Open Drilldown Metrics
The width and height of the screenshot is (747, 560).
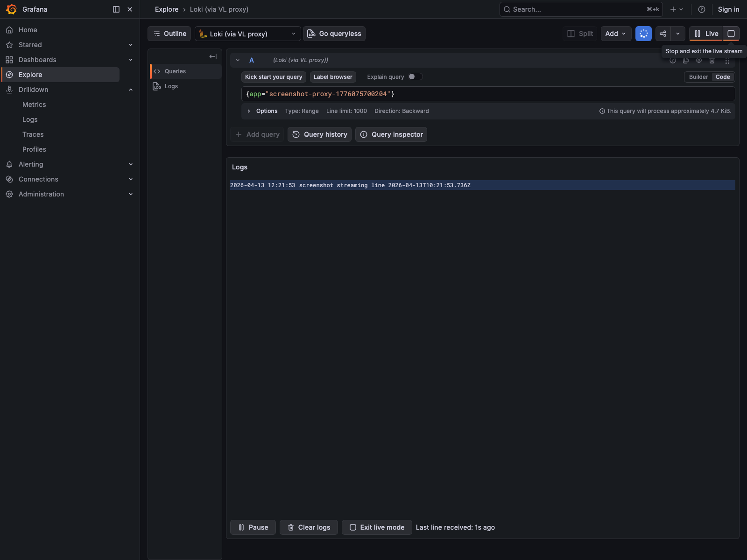(34, 105)
